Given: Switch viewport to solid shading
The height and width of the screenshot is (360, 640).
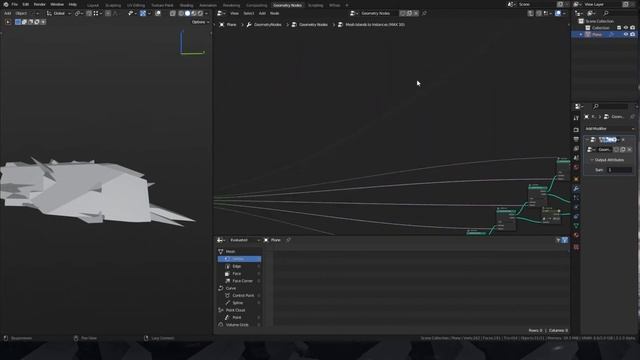Looking at the screenshot, I should click(x=187, y=13).
